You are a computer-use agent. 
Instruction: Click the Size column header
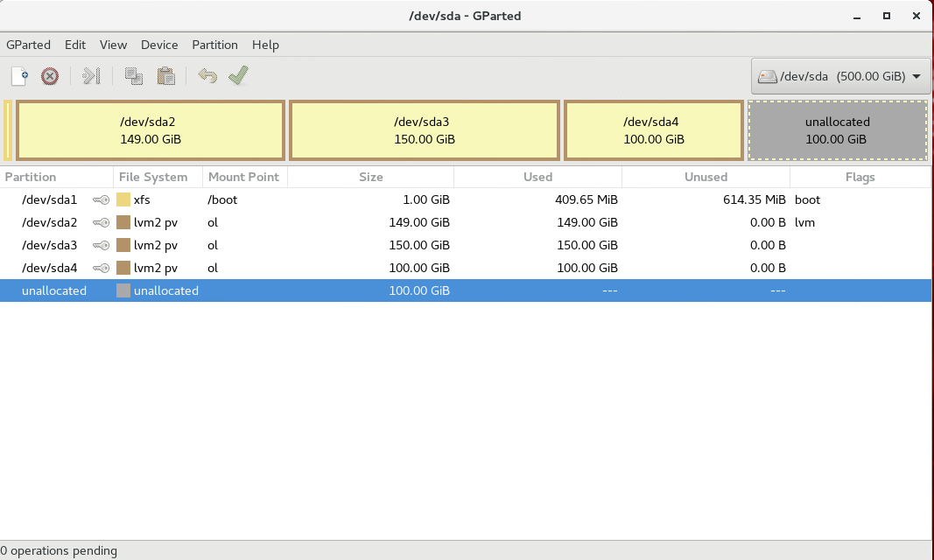point(370,177)
